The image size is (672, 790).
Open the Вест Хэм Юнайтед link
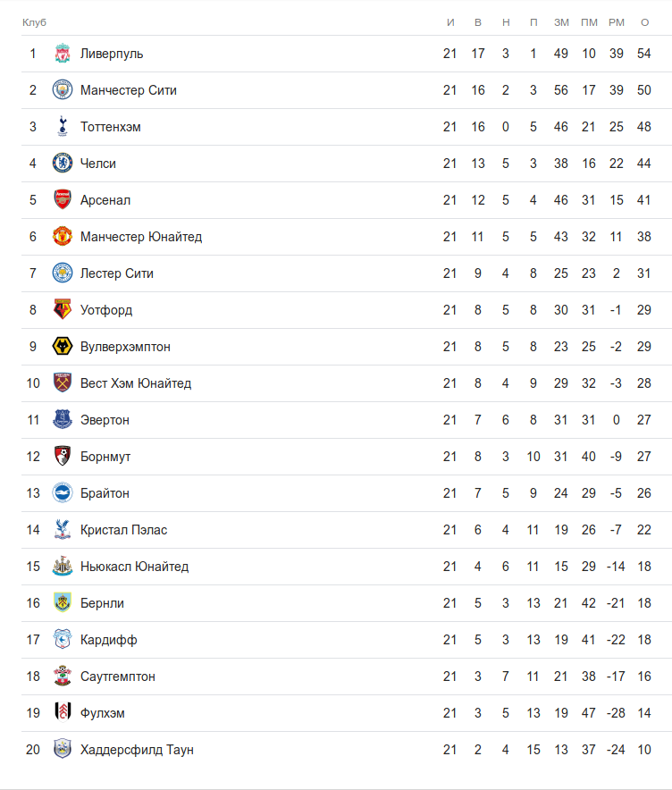click(135, 383)
